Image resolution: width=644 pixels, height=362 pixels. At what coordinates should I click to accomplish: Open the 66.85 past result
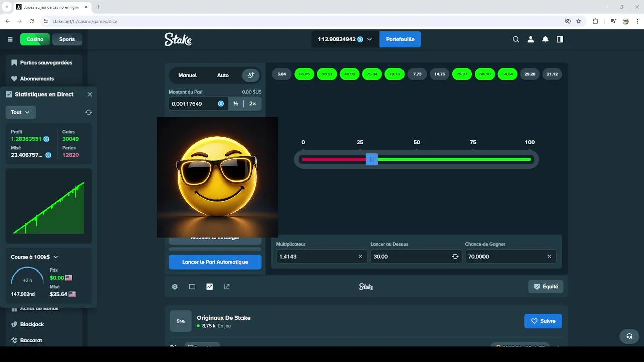pos(304,74)
